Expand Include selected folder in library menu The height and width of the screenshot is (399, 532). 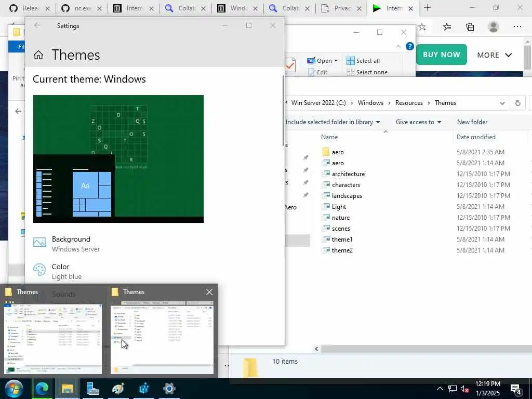(332, 122)
